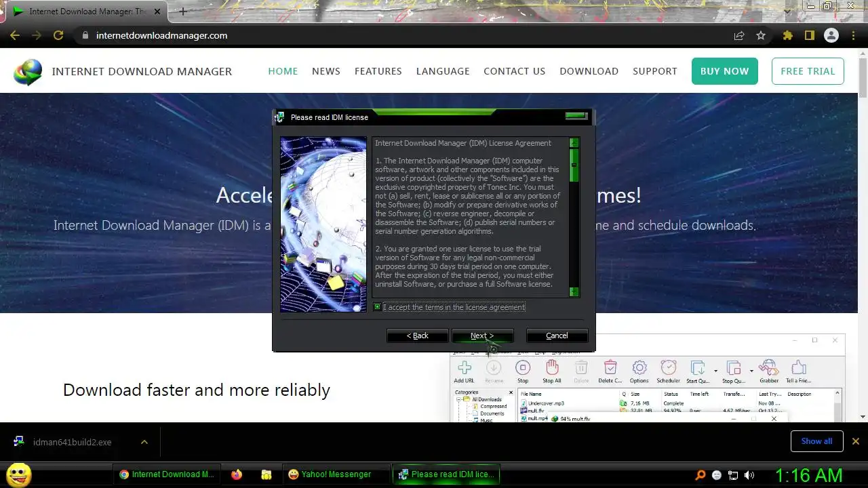868x488 pixels.
Task: Click the IDM globe logo on the website
Action: click(28, 72)
